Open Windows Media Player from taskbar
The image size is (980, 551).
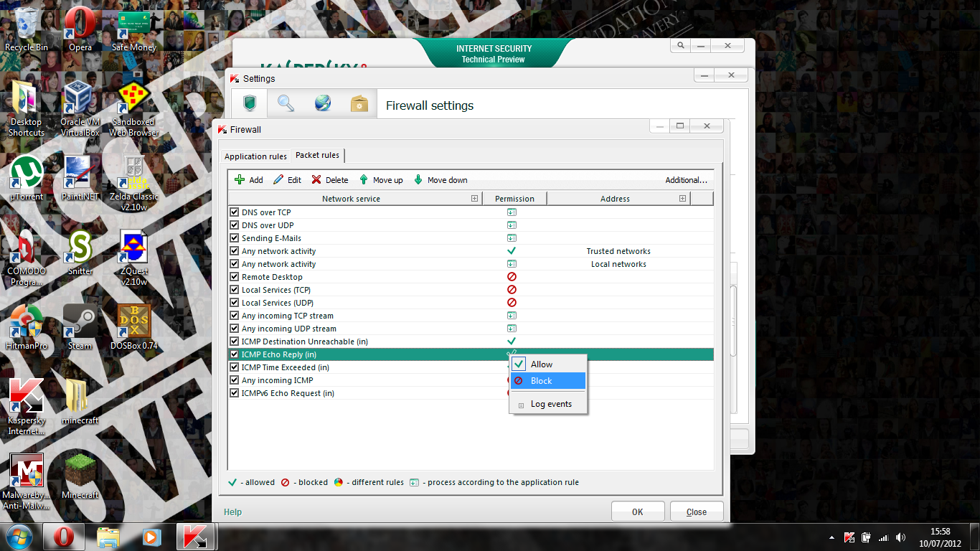[151, 537]
